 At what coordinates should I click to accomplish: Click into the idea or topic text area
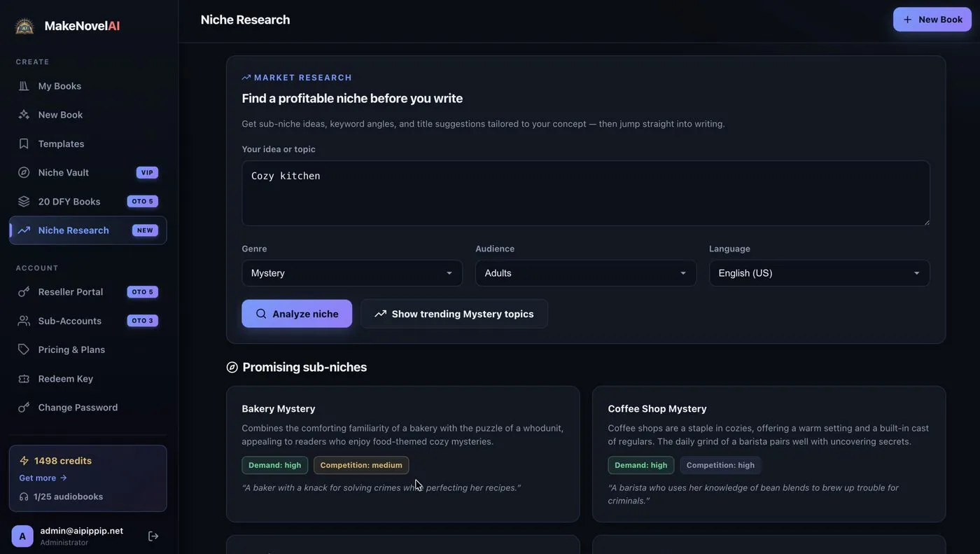(586, 193)
